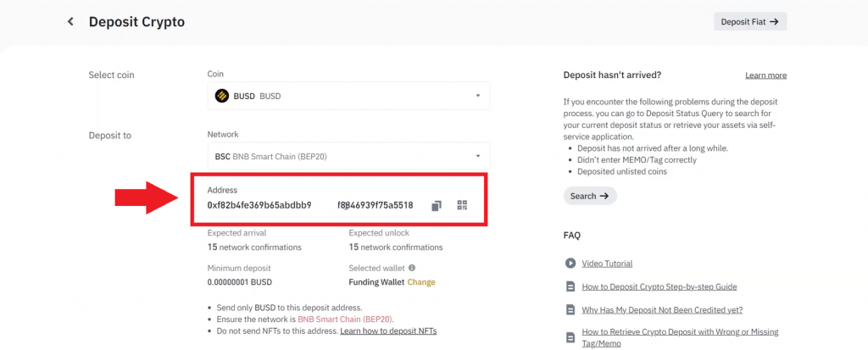The height and width of the screenshot is (350, 868).
Task: Select the address text starting 0xf82b4fe369b65abdbb9
Action: (259, 205)
